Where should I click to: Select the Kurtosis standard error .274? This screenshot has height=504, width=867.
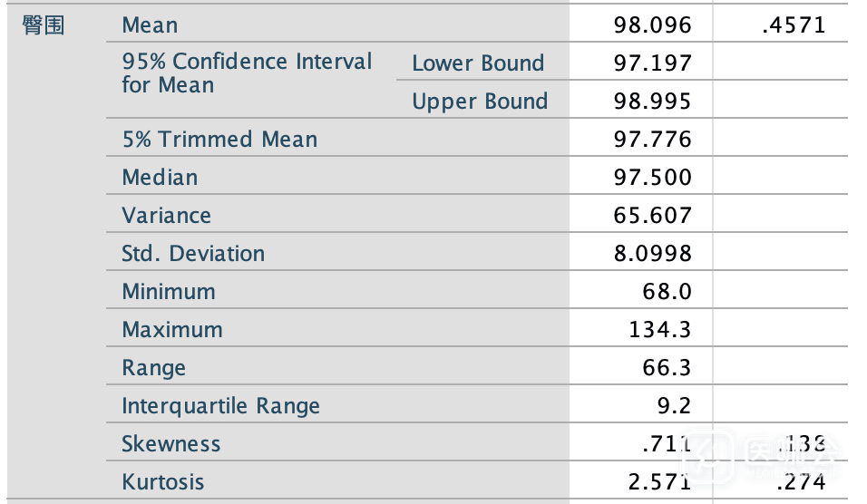802,482
